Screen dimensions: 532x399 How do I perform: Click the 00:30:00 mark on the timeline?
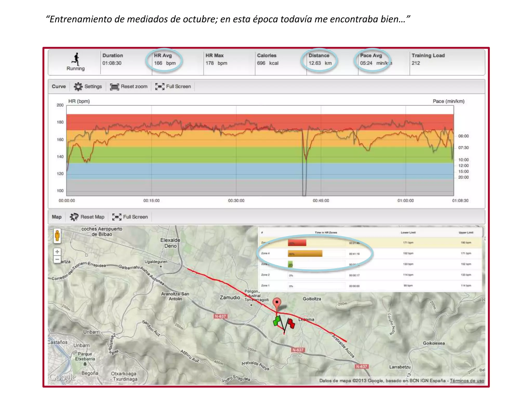(236, 201)
